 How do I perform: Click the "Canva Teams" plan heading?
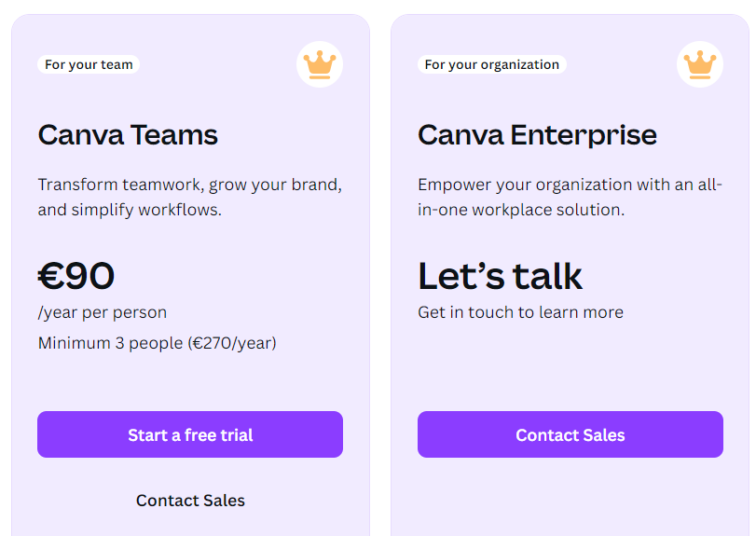[x=128, y=135]
